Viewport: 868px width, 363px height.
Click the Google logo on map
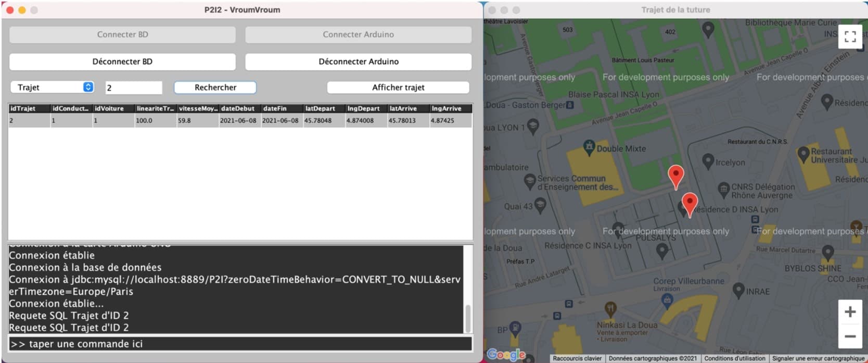(505, 355)
